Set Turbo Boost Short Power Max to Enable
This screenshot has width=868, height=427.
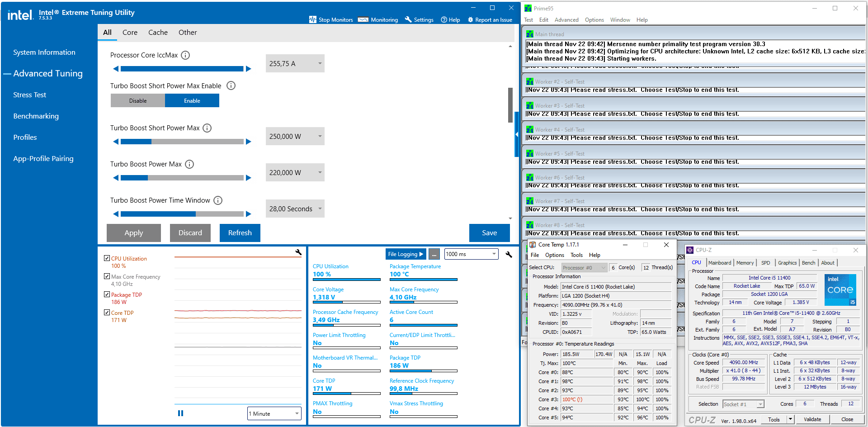click(192, 100)
